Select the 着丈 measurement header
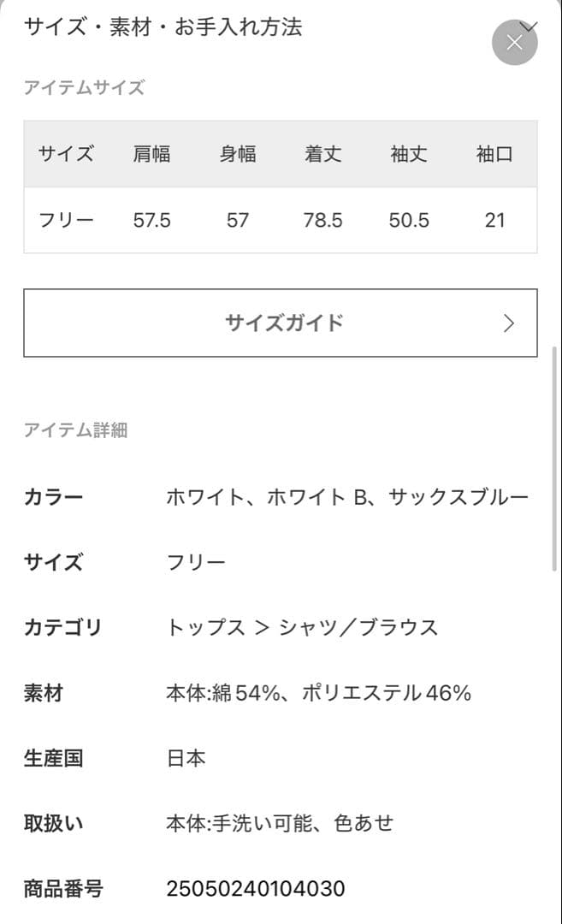The image size is (562, 924). click(x=323, y=154)
